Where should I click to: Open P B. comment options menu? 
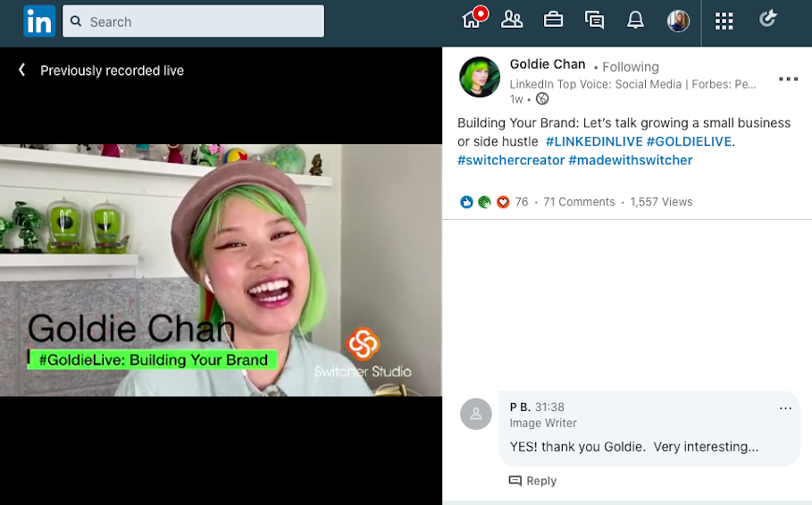[x=785, y=408]
